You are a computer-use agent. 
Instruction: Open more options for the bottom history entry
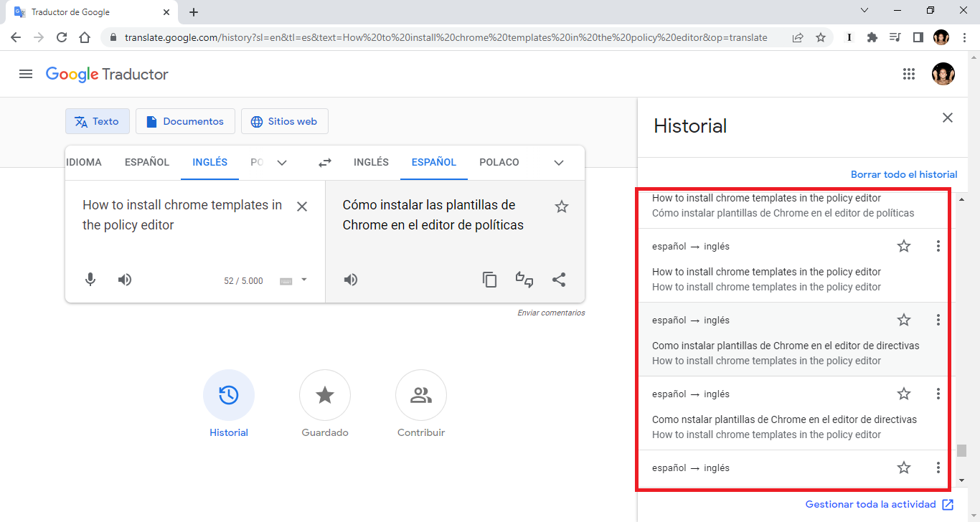pyautogui.click(x=938, y=468)
